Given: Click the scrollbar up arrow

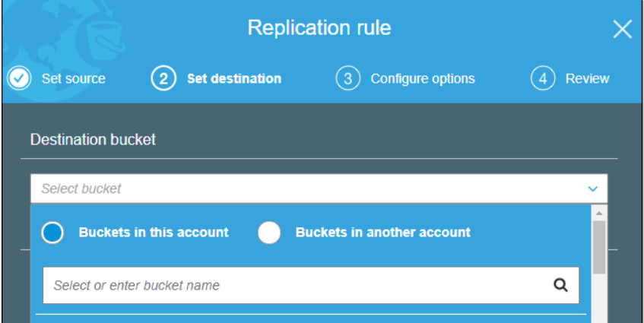Looking at the screenshot, I should click(x=599, y=212).
